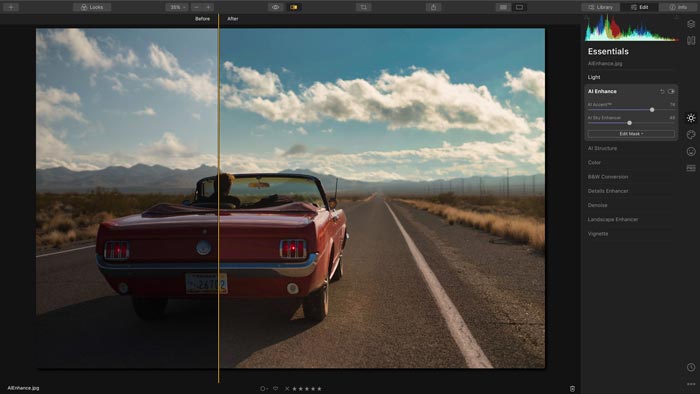Open the Canvas tools icon in the sidebar
700x394 pixels.
click(x=691, y=41)
